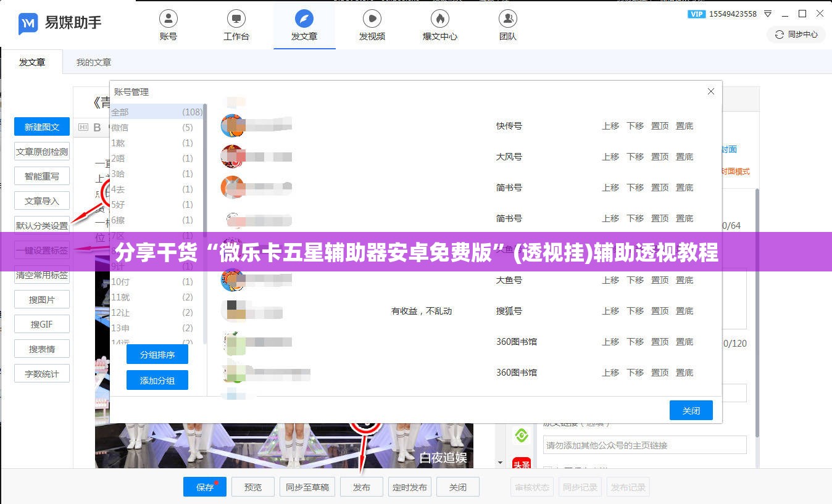Click the 原文链接 input field

(644, 445)
